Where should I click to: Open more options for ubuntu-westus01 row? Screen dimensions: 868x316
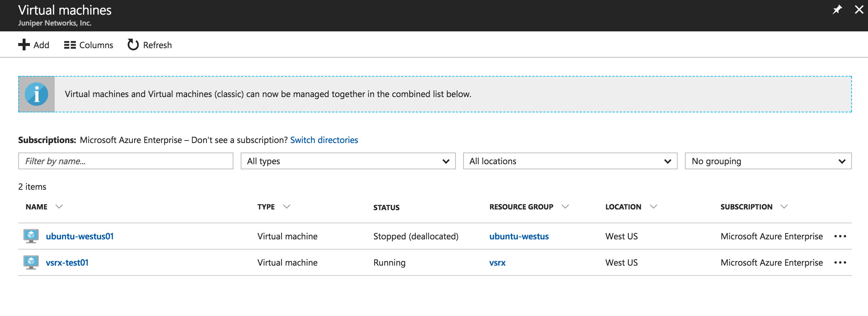840,236
